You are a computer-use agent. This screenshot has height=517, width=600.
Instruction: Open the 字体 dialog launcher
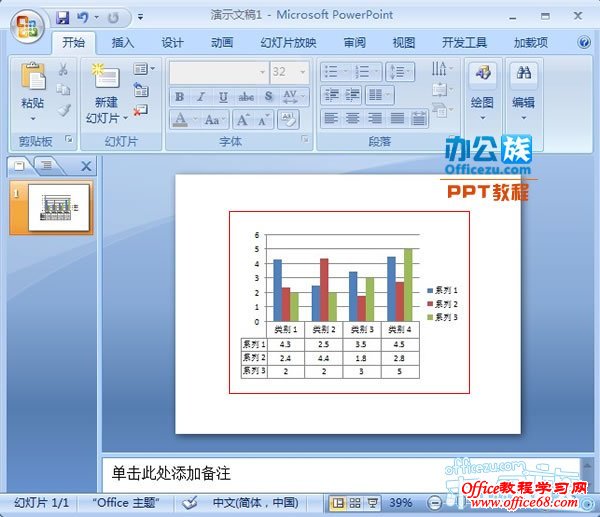[305, 139]
